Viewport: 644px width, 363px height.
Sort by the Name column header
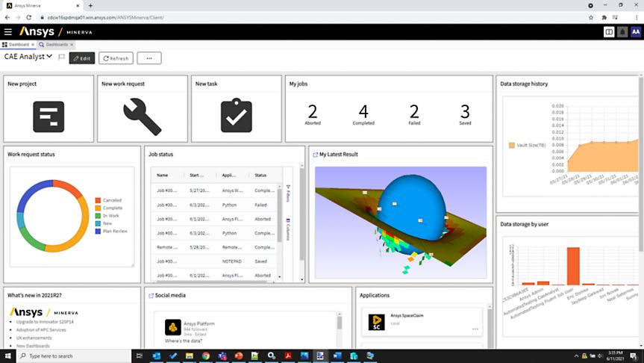tap(162, 175)
